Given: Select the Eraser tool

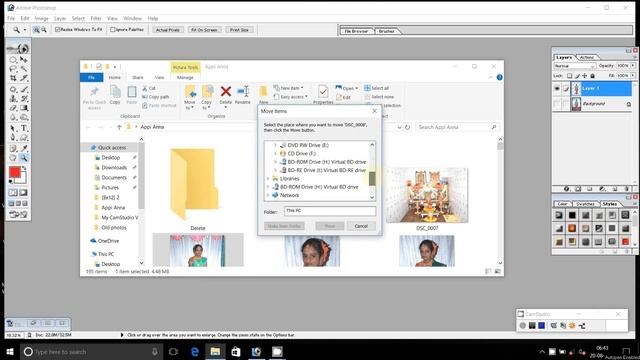Looking at the screenshot, I should coord(13,108).
